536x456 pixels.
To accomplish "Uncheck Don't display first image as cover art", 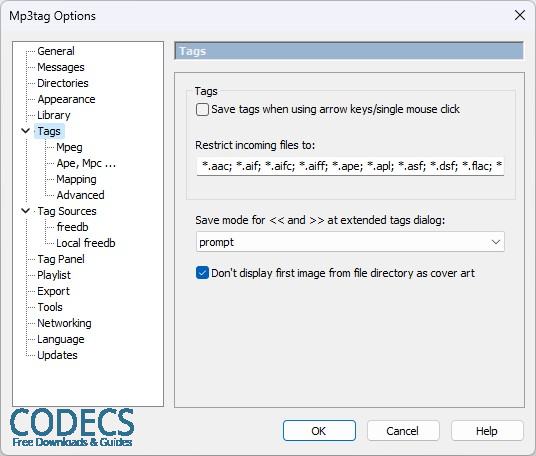I will point(202,273).
